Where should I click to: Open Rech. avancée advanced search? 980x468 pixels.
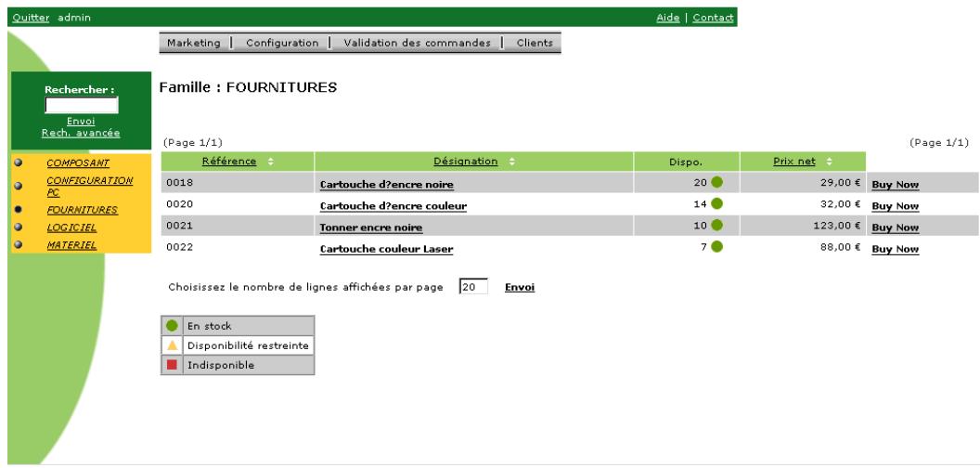coord(81,133)
